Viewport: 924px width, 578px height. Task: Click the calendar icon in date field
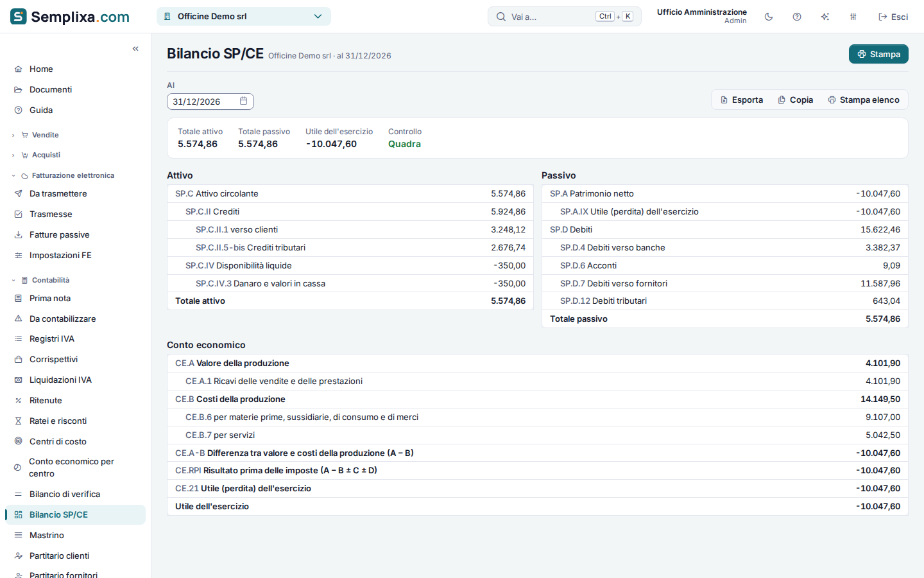pos(244,101)
